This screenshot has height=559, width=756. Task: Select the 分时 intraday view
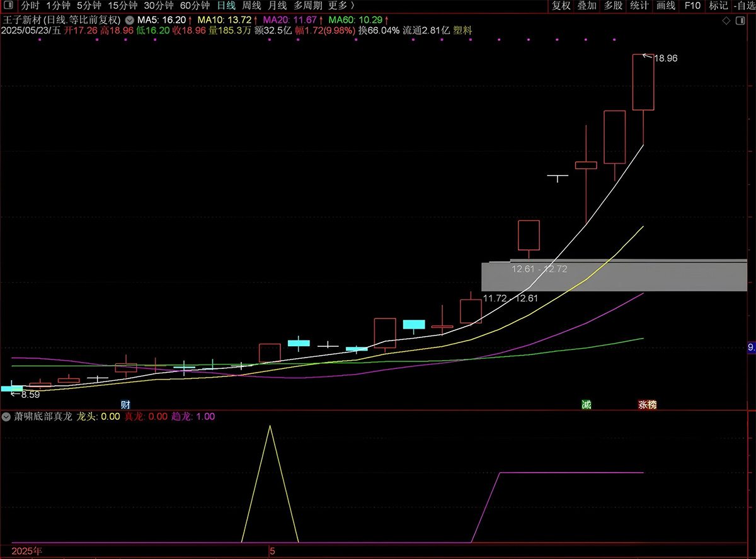pos(30,6)
